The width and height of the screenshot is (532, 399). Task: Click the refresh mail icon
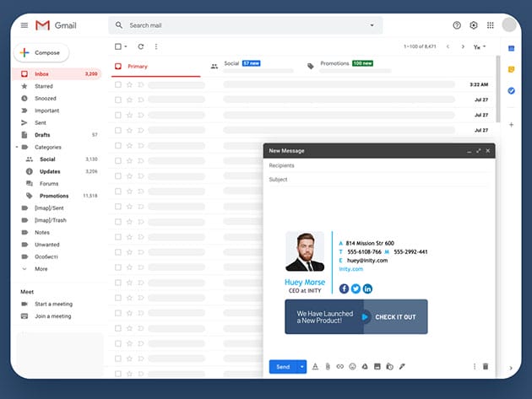pos(140,46)
